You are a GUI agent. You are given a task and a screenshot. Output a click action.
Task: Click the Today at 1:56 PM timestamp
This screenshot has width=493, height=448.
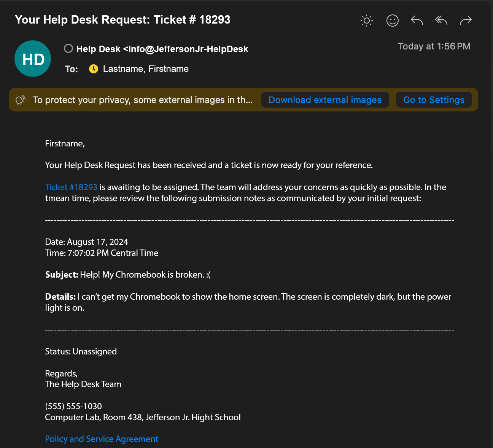point(434,46)
